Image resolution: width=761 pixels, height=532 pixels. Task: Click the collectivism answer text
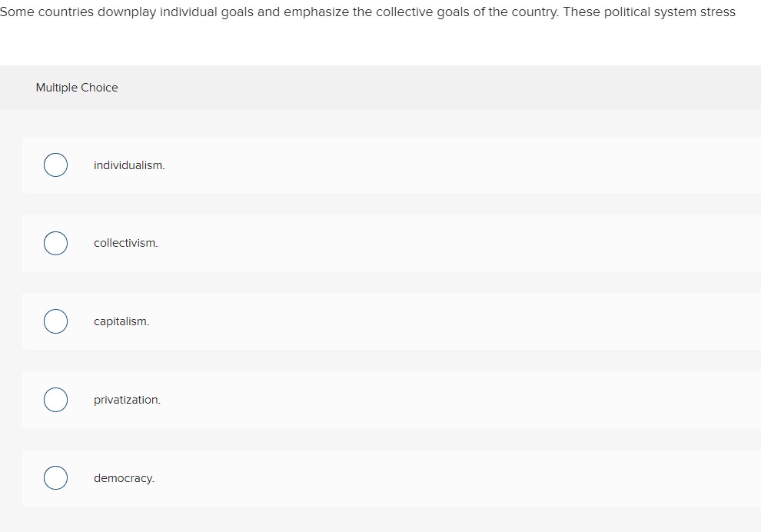click(x=126, y=243)
